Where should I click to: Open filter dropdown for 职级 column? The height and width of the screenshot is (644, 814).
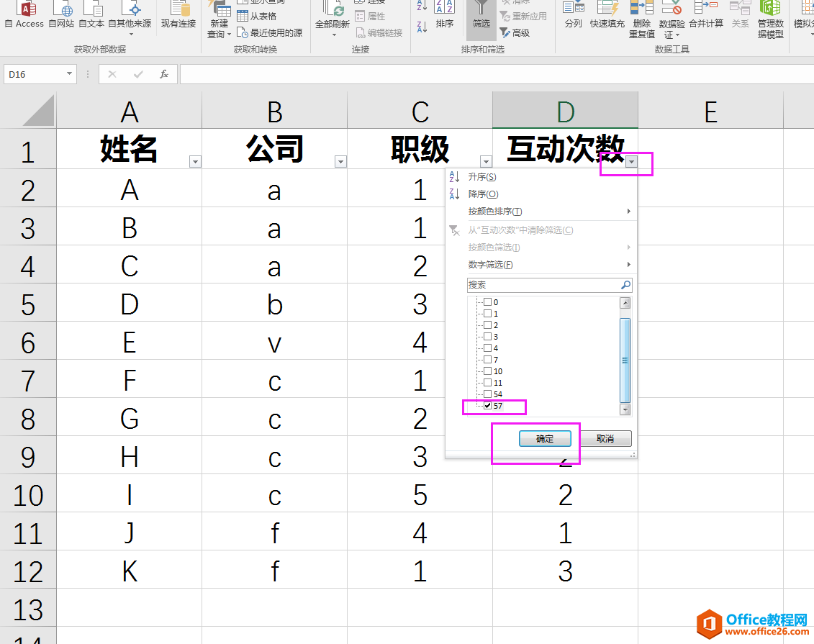tap(486, 162)
